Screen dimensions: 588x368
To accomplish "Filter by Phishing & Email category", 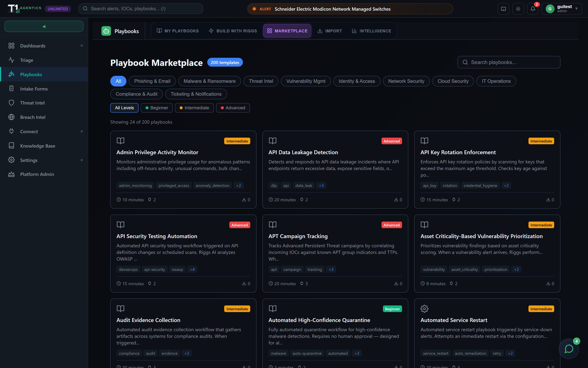I will [x=152, y=81].
